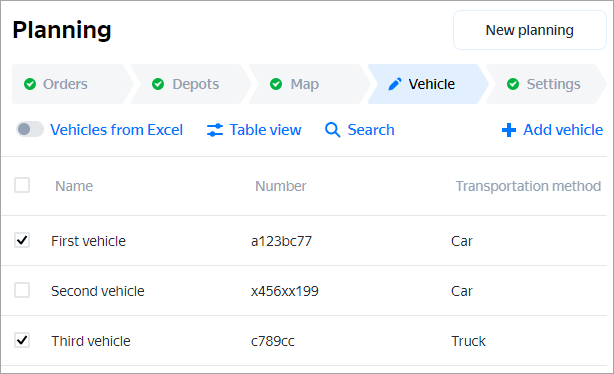
Task: Click the magnifying glass Search icon
Action: pos(332,130)
